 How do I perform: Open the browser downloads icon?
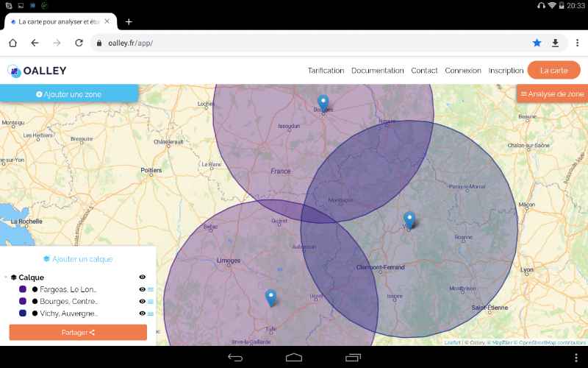point(556,43)
